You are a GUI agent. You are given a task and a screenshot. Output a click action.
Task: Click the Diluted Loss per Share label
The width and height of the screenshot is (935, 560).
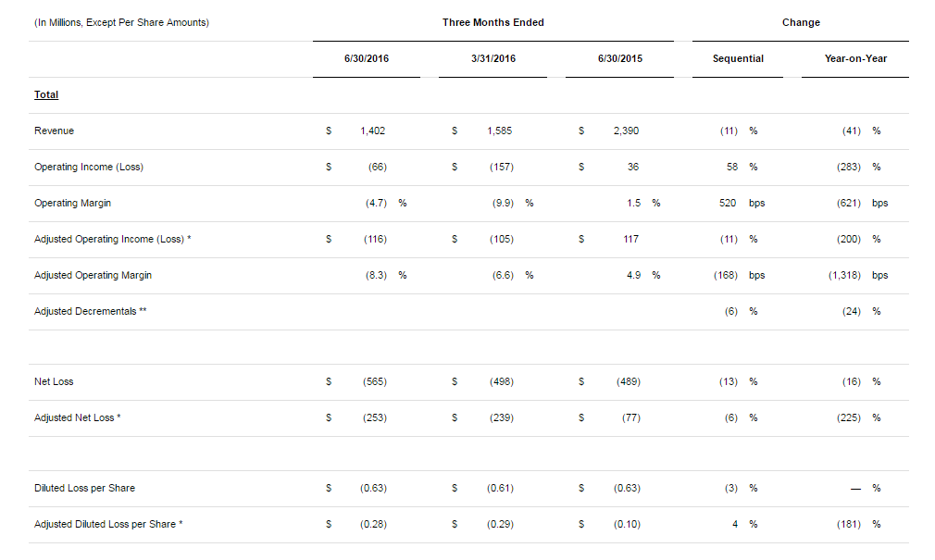pyautogui.click(x=84, y=488)
